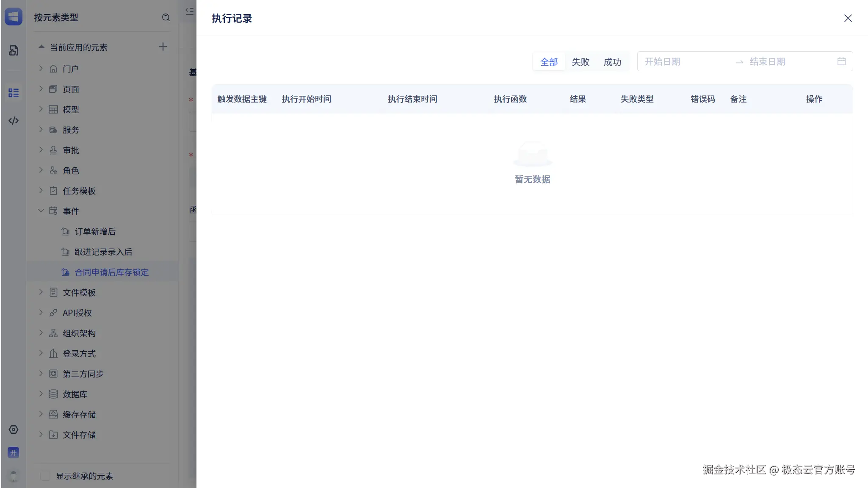
Task: Open the code view sidebar icon
Action: pos(14,121)
